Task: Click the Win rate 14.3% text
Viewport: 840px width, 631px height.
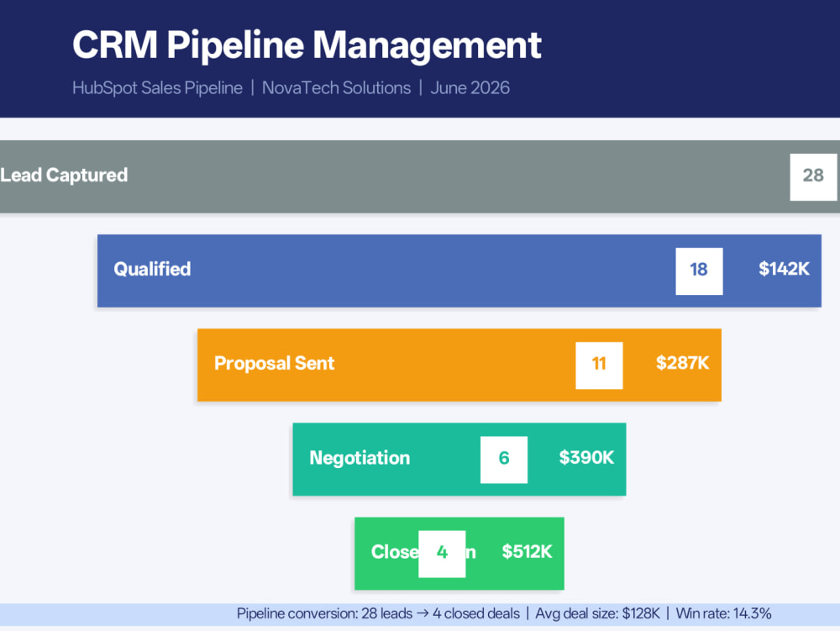Action: click(723, 614)
